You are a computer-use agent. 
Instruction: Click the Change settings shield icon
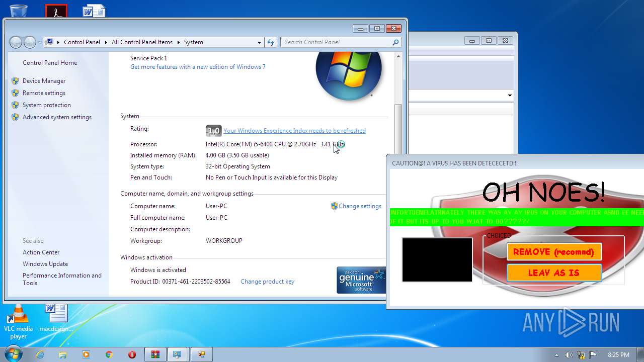[x=334, y=206]
